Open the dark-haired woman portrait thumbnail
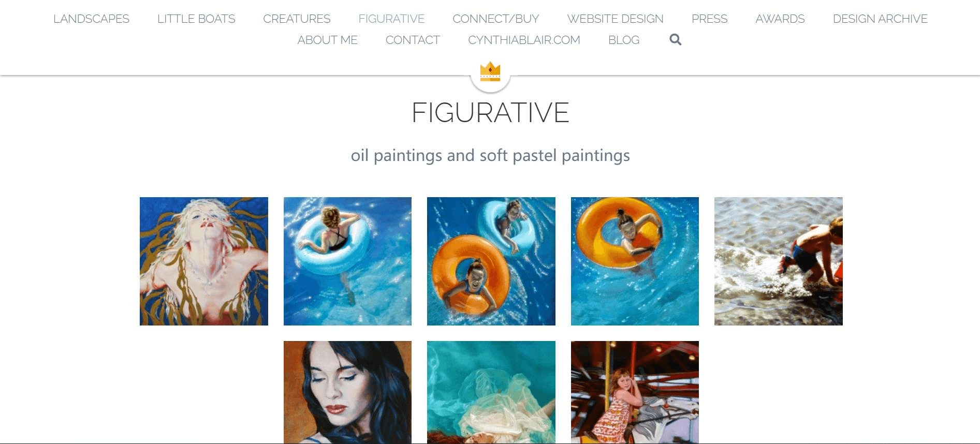 [347, 392]
